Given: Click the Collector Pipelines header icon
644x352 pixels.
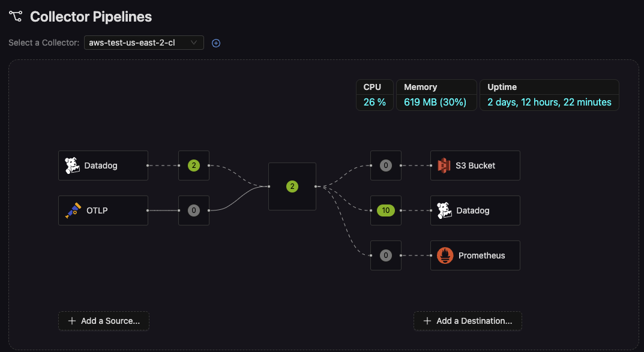Looking at the screenshot, I should [16, 17].
